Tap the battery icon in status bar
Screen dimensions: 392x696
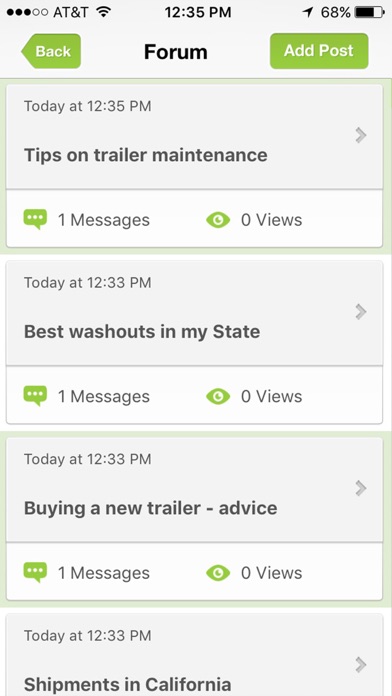click(x=370, y=12)
